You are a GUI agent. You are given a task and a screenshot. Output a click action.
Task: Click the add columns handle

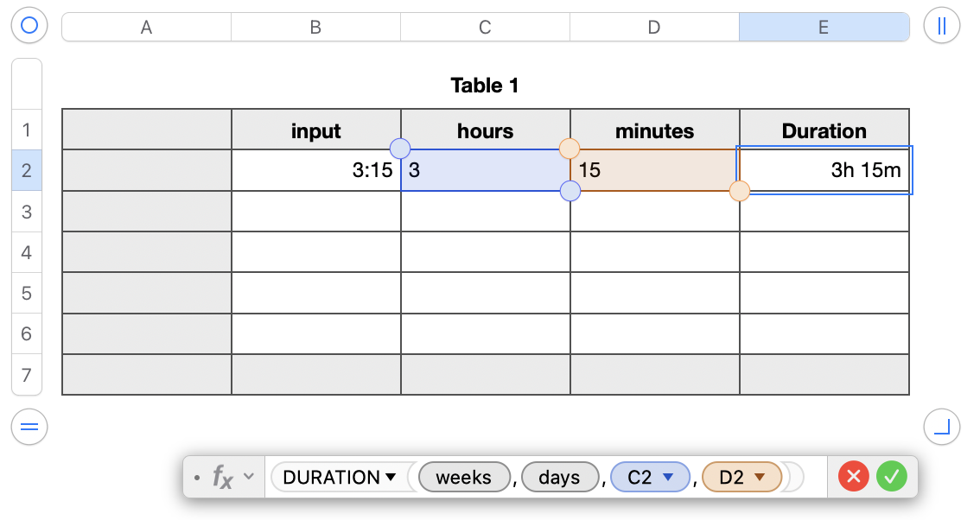pos(941,26)
